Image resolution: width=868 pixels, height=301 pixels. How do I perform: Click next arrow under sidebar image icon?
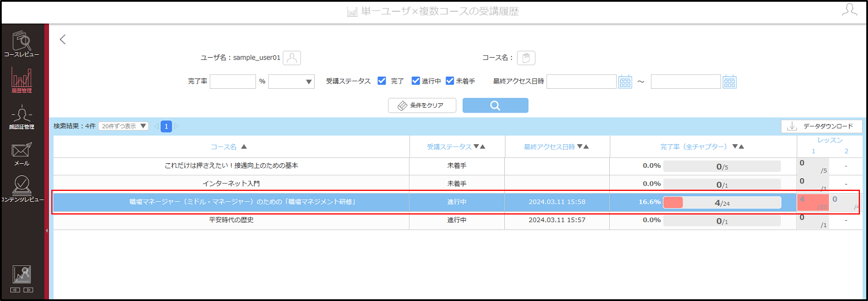[28, 289]
